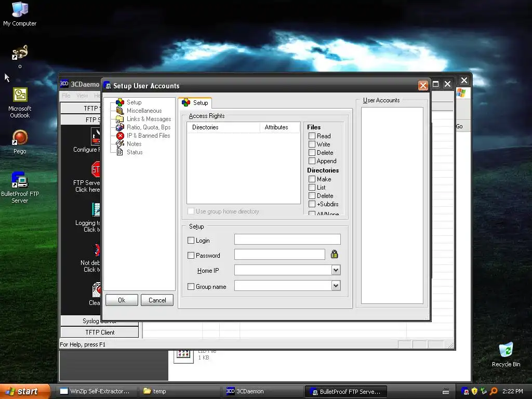Screen dimensions: 532x399
Task: Click 3CDaemon Logging notepad icon
Action: click(x=96, y=210)
